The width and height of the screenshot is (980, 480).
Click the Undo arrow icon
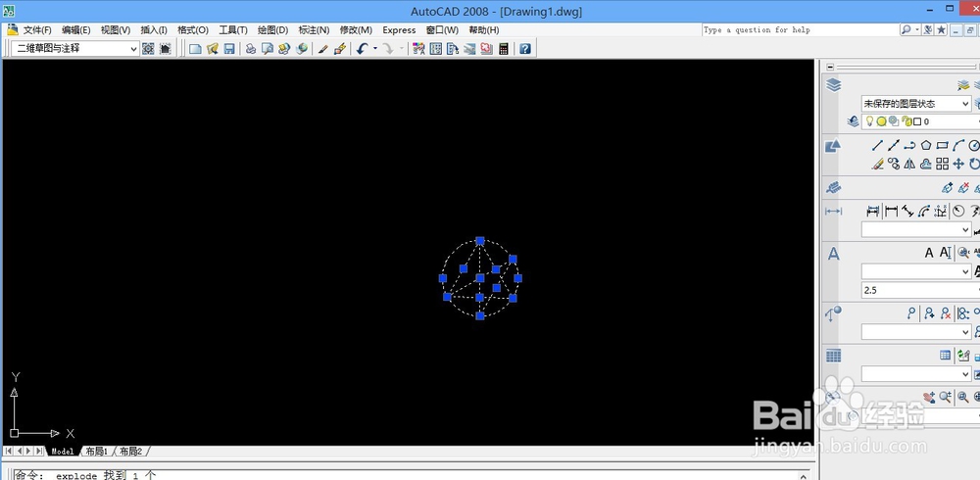(362, 49)
